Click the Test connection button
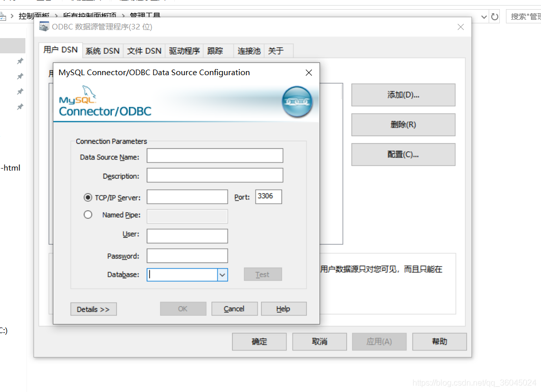The image size is (541, 392). pos(263,274)
